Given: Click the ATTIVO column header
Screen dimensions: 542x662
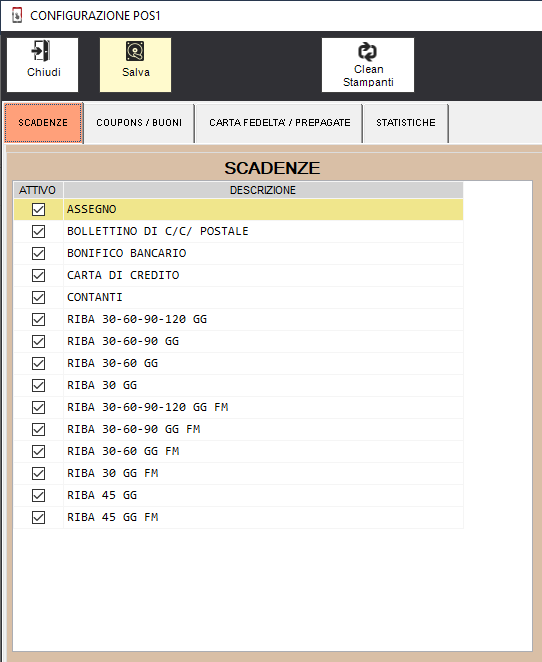Looking at the screenshot, I should [x=38, y=190].
